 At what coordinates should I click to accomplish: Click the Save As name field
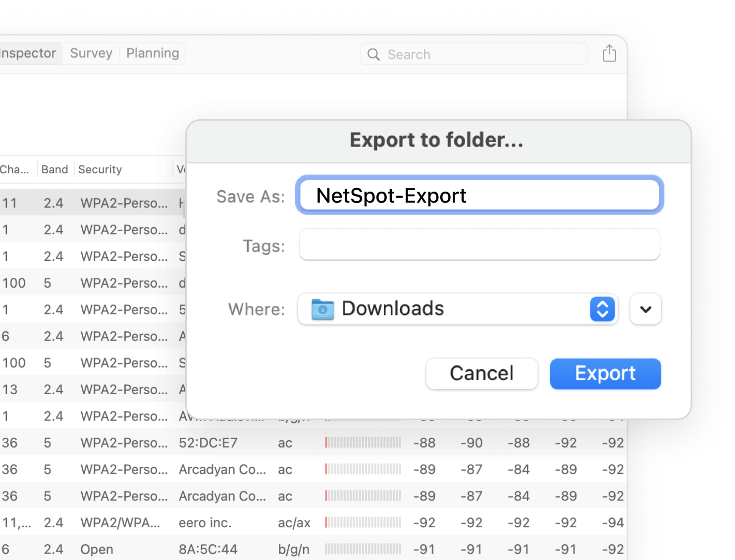click(479, 196)
